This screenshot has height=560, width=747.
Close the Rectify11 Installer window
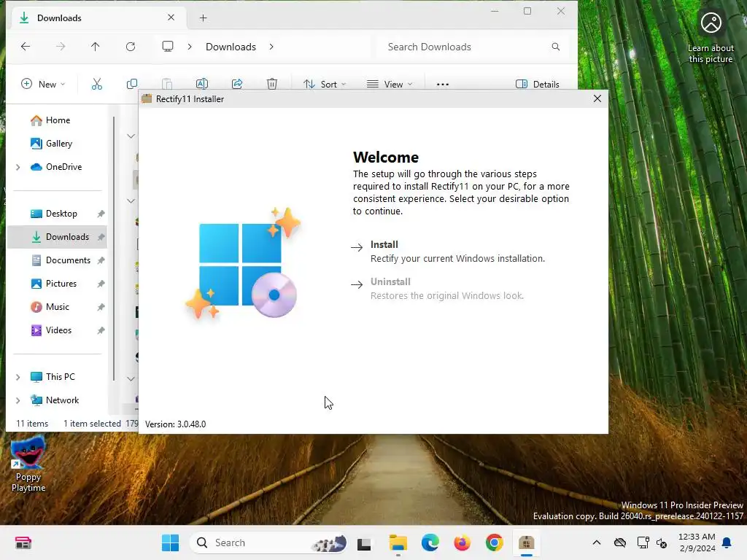pyautogui.click(x=597, y=98)
